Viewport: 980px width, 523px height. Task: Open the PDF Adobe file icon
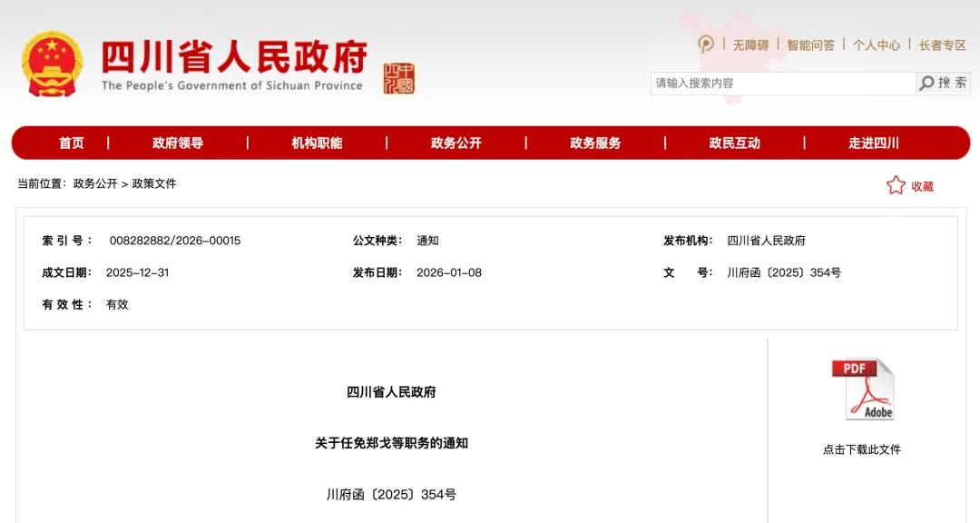pyautogui.click(x=863, y=389)
